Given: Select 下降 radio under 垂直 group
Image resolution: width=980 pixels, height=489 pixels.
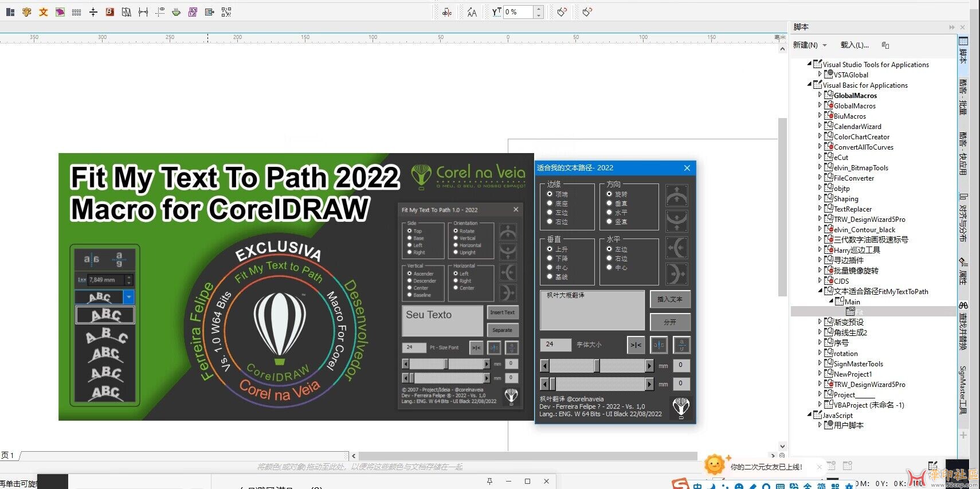Looking at the screenshot, I should [x=550, y=258].
